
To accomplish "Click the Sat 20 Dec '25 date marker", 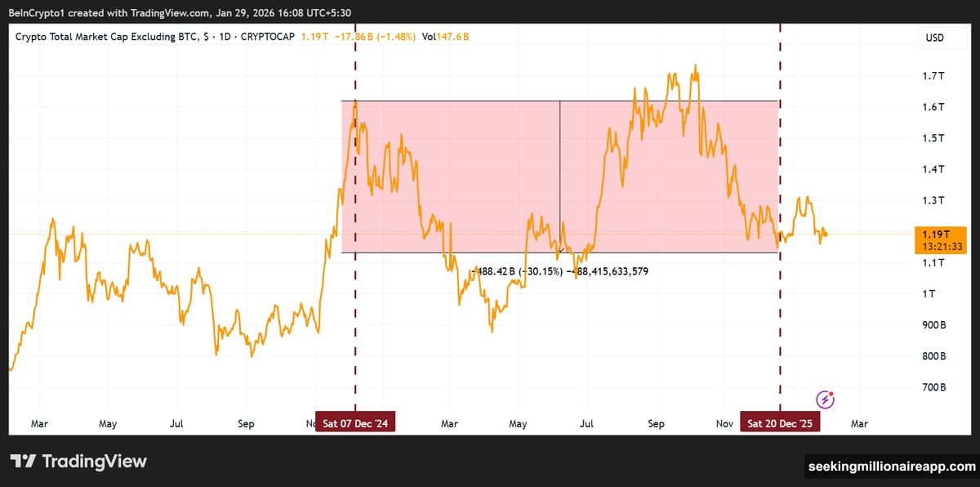I will (780, 422).
